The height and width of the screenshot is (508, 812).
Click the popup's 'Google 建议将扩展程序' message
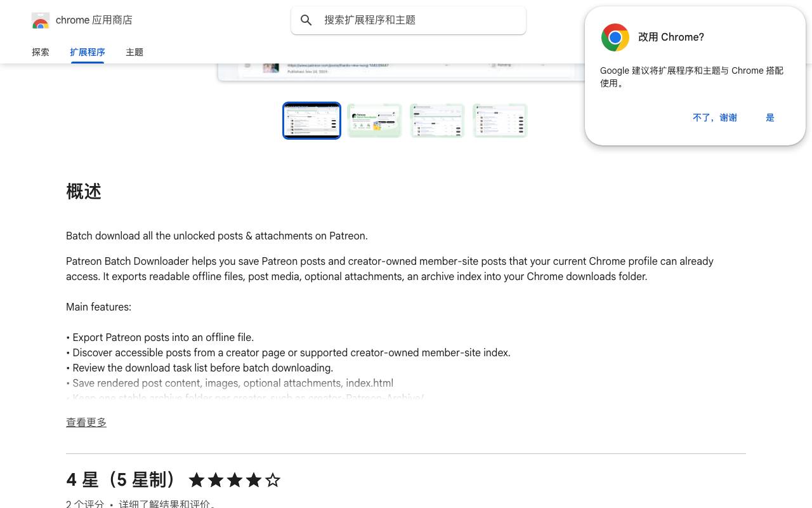tap(691, 77)
